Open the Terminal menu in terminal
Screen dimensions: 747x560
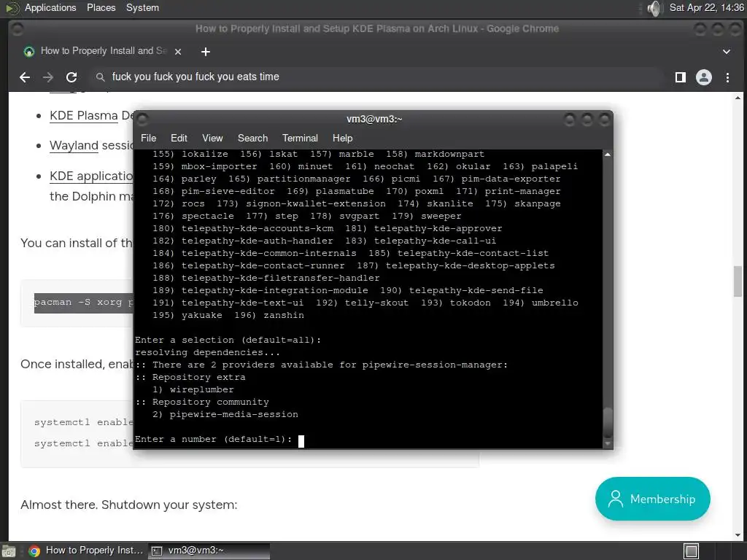[300, 138]
